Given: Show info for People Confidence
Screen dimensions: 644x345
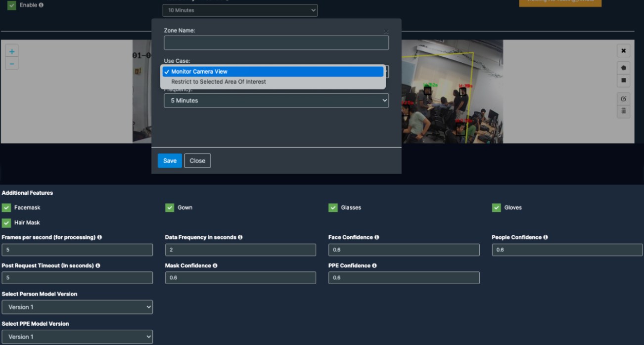Looking at the screenshot, I should click(546, 237).
